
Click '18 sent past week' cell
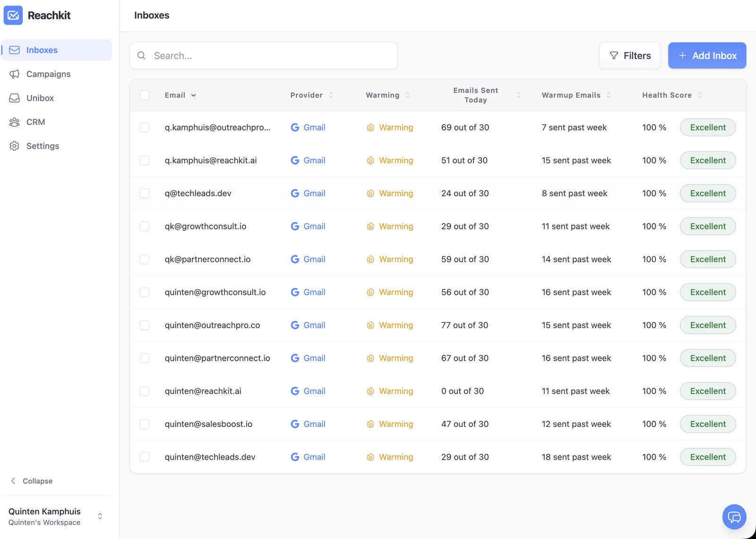click(576, 457)
